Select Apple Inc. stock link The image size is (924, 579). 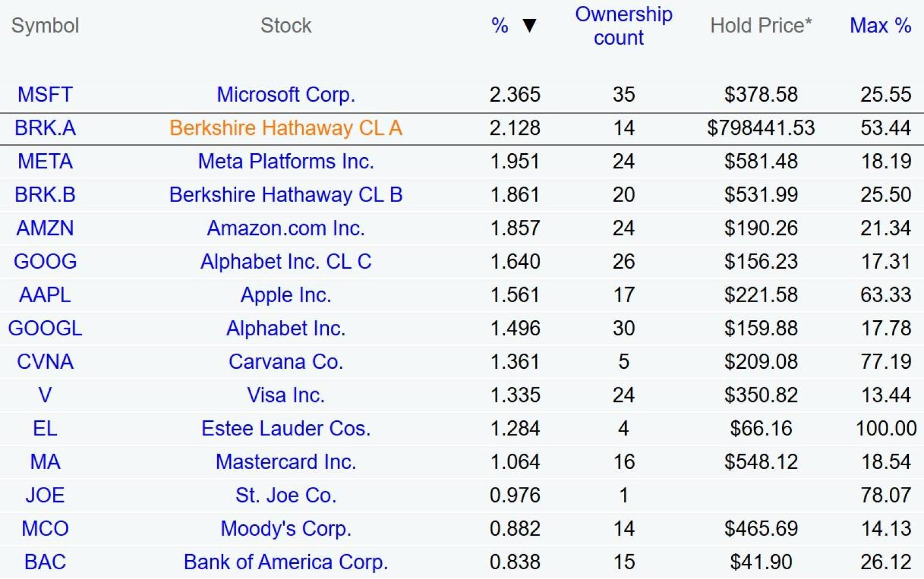[x=285, y=295]
